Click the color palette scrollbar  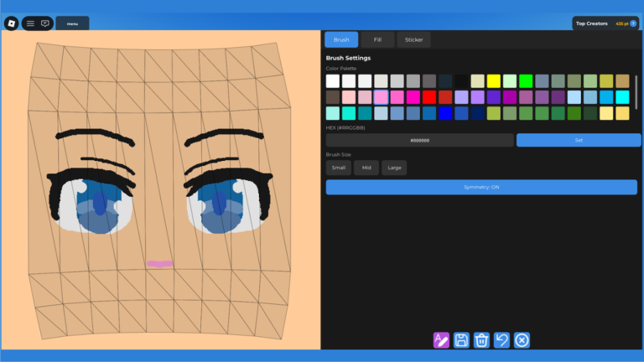pyautogui.click(x=636, y=92)
